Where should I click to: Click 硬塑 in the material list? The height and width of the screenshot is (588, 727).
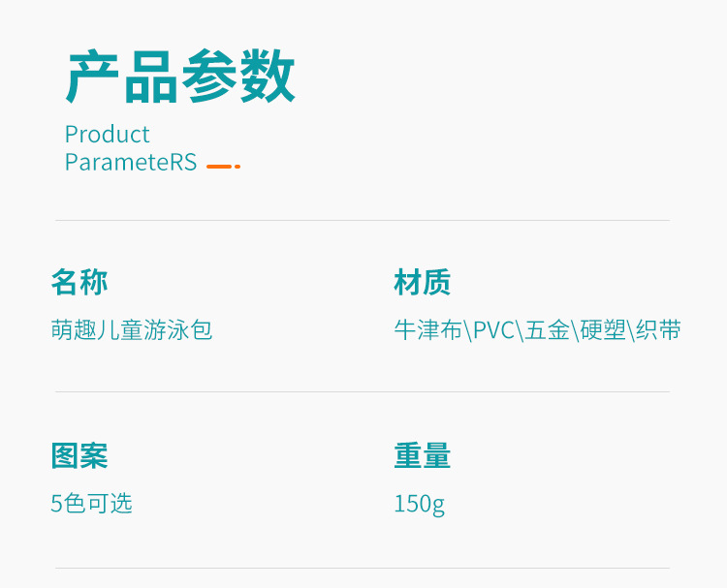(603, 330)
